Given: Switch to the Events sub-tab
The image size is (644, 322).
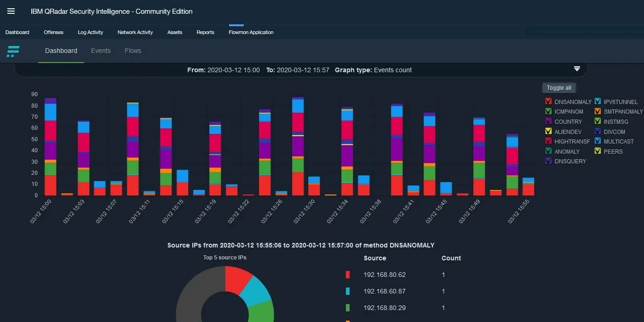Looking at the screenshot, I should pos(101,51).
